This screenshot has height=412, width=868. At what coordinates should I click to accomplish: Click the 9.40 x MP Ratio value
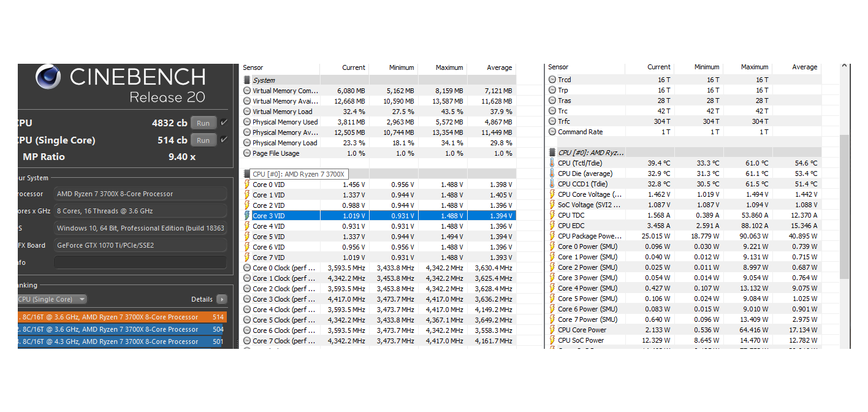click(182, 157)
